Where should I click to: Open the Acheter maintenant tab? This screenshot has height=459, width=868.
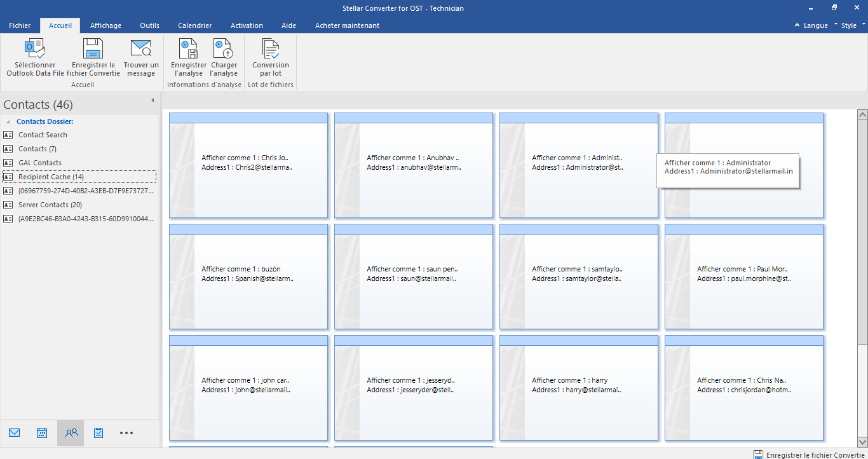(x=347, y=25)
